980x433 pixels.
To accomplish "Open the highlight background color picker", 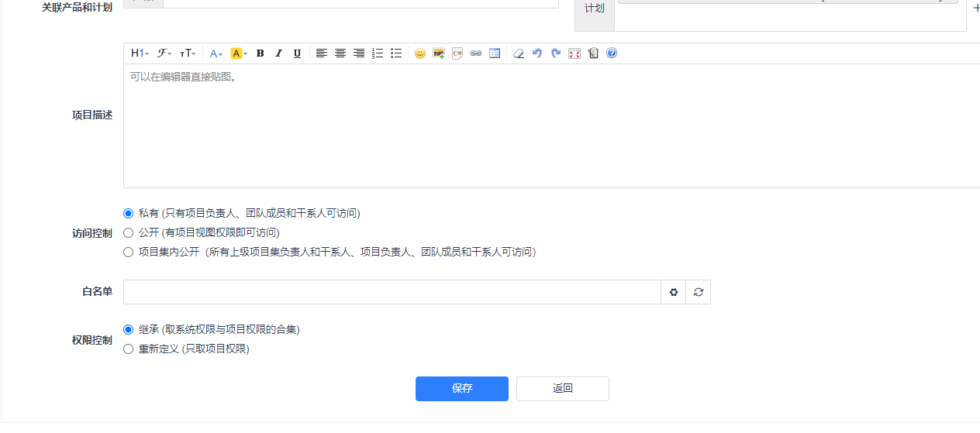I will pos(239,53).
